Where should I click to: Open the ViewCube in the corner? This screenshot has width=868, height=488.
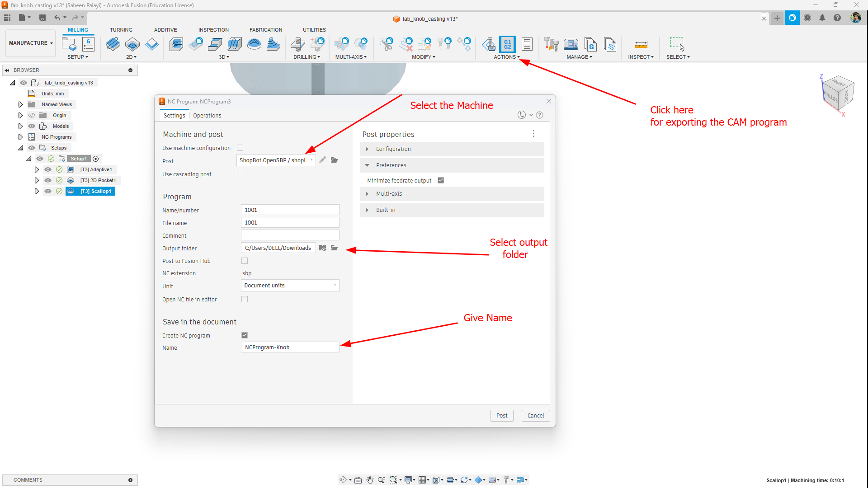coord(838,93)
